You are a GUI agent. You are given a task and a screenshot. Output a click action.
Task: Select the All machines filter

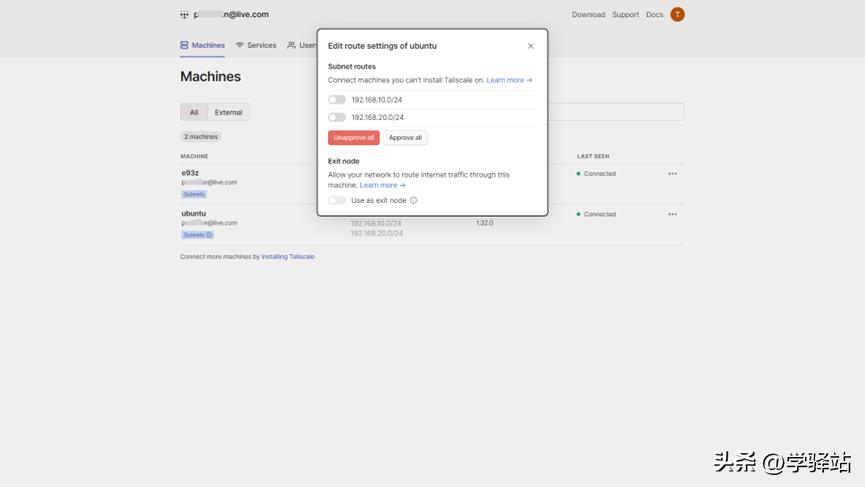click(x=194, y=113)
